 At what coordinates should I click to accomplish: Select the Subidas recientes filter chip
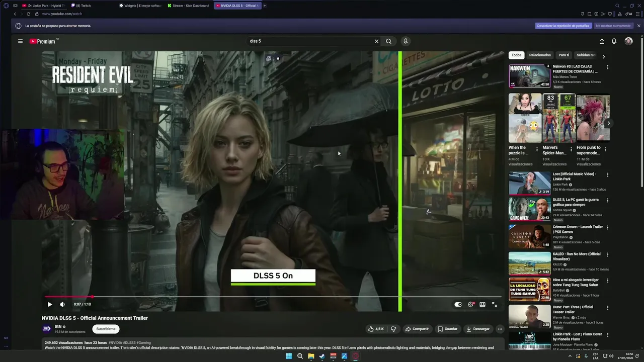(x=586, y=55)
